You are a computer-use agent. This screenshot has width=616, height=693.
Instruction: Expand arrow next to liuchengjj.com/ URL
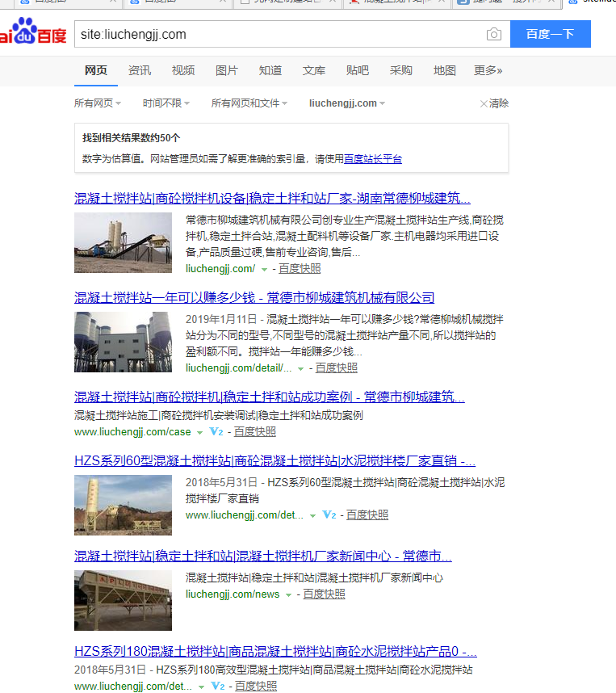264,269
